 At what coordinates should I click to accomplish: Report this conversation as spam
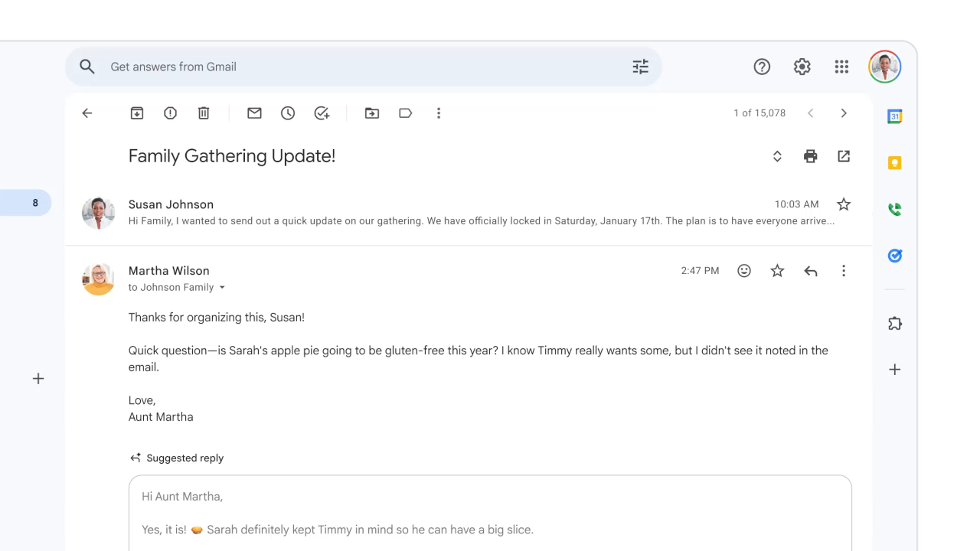click(170, 112)
